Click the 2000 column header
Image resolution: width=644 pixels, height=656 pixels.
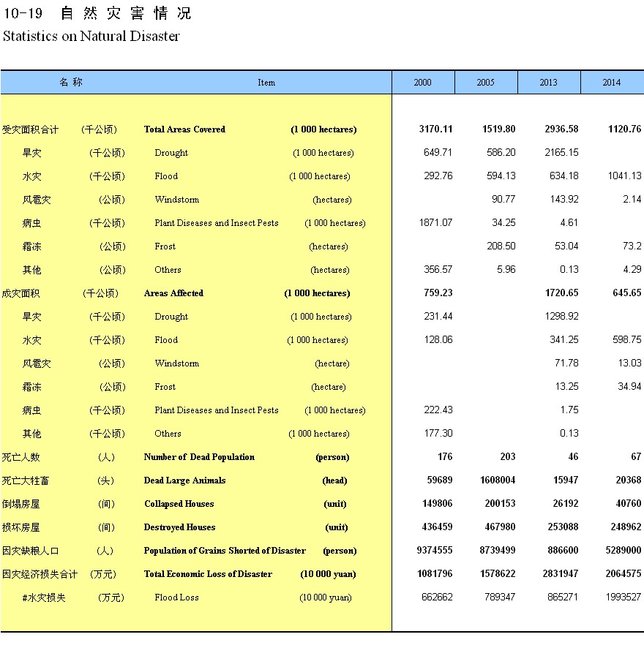click(x=422, y=83)
